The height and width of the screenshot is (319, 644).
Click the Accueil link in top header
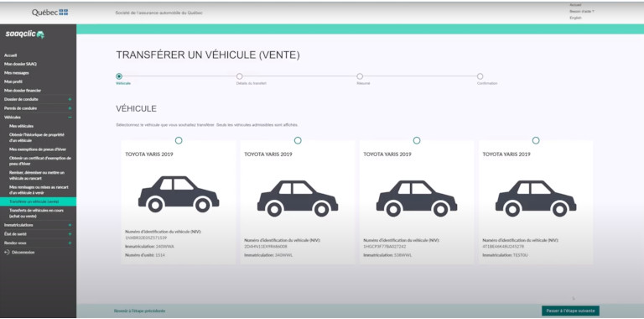[575, 5]
